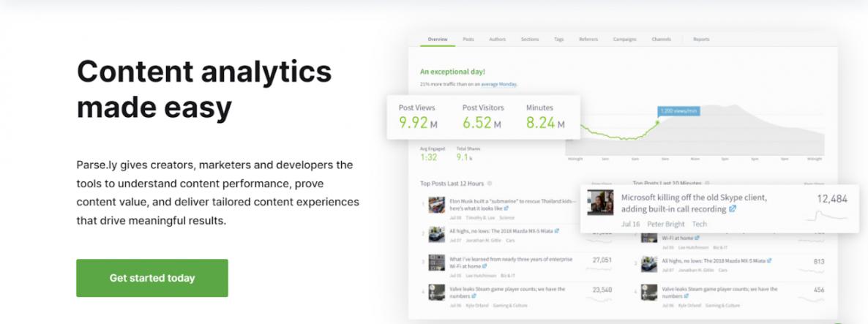Open the Overview tab in dashboard
The image size is (868, 324).
click(x=438, y=39)
